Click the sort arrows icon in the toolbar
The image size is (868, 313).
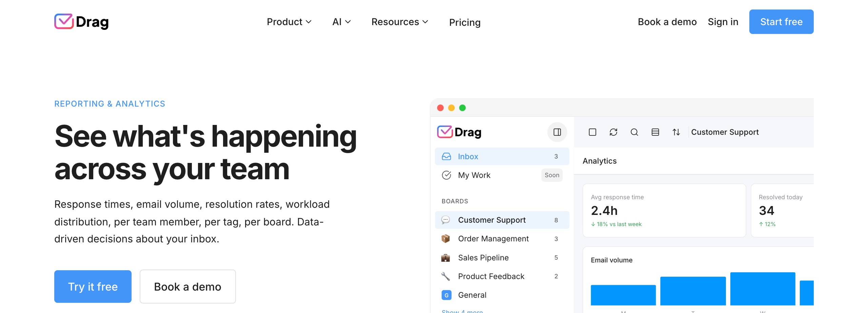676,132
